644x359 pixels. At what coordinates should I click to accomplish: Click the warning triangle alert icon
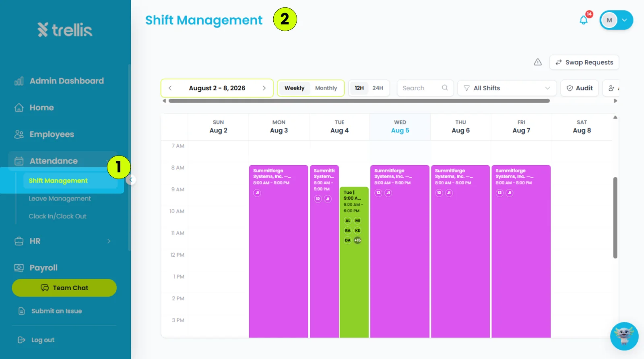coord(538,62)
